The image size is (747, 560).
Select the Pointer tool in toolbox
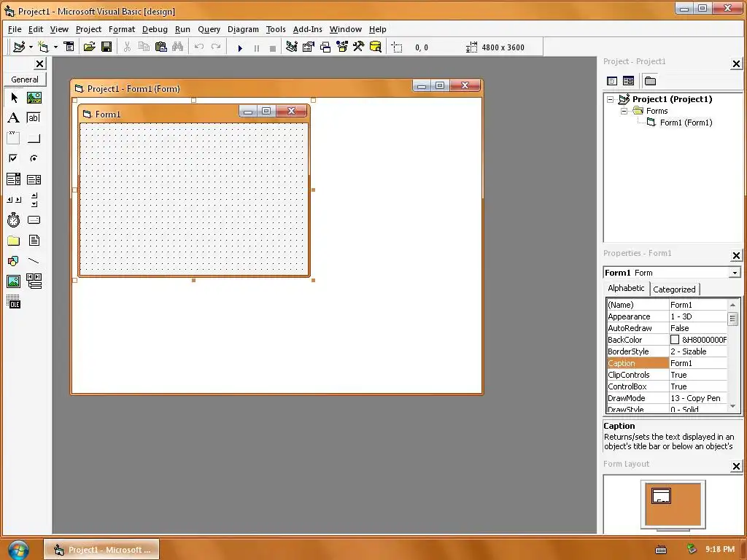pyautogui.click(x=14, y=98)
